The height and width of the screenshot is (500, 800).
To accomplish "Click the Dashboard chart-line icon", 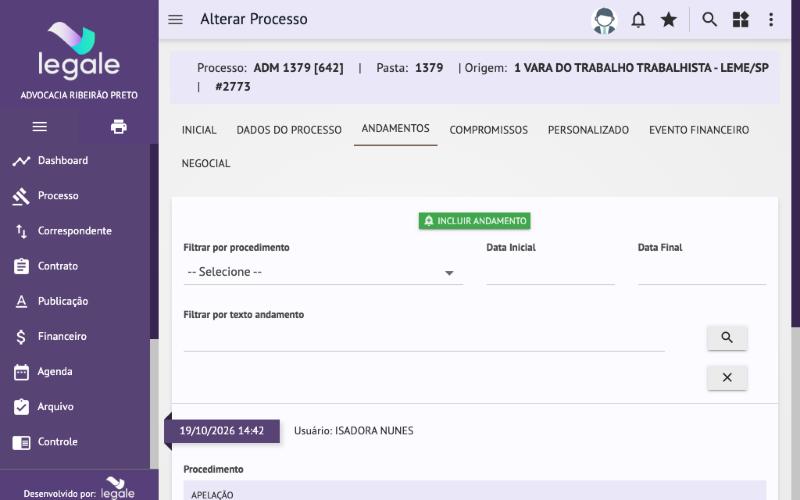I will point(21,161).
